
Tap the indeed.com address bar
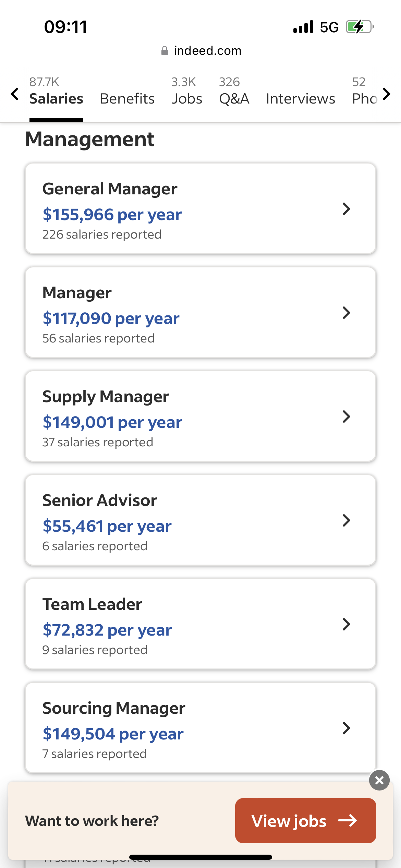201,51
